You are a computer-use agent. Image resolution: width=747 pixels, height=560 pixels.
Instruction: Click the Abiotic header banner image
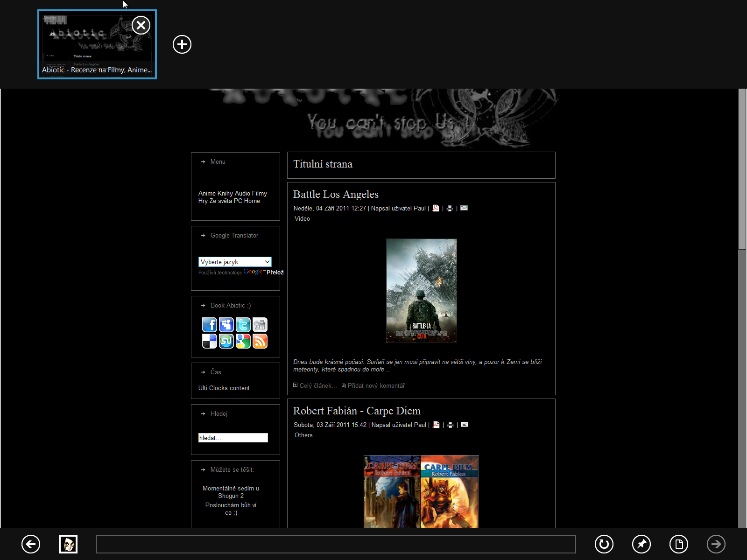pyautogui.click(x=373, y=119)
